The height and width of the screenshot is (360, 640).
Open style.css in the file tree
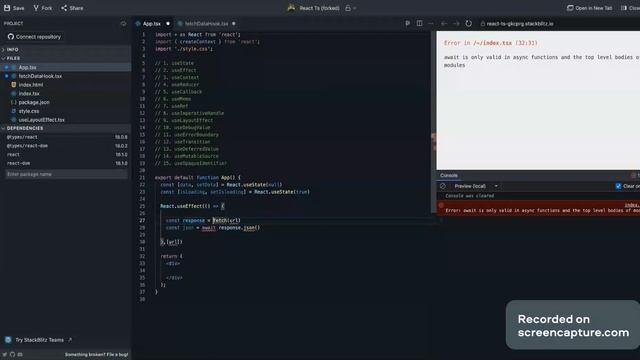click(29, 111)
